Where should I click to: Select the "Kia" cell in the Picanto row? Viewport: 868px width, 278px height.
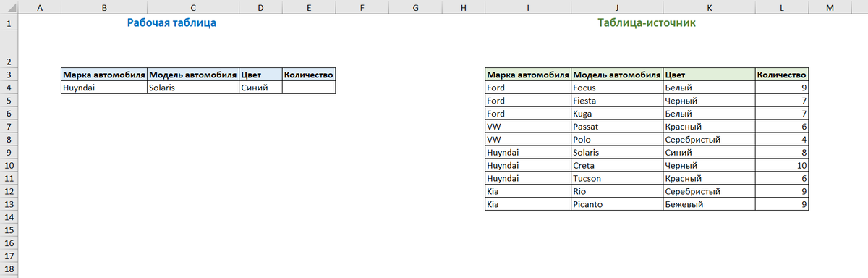(528, 205)
